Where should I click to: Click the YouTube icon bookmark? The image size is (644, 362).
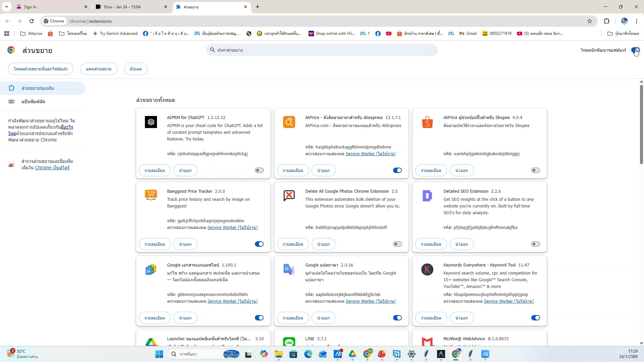pos(389,34)
